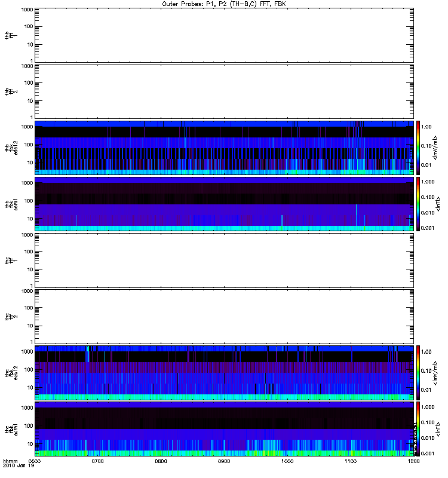Screen dimensions: 448x478
Task: Click the 1.00 value on thc edc12 colorbar
Action: 426,352
